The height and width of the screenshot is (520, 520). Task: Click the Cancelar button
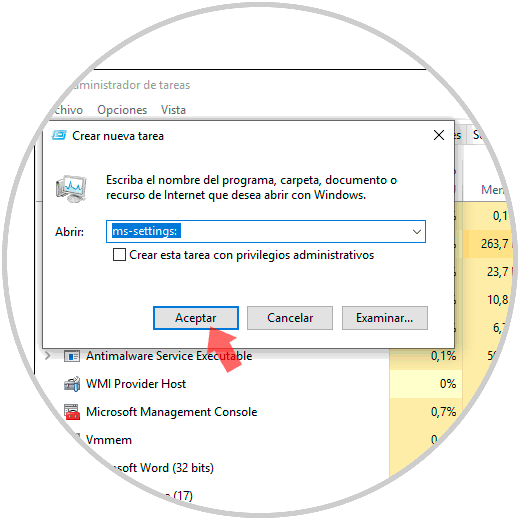(290, 318)
